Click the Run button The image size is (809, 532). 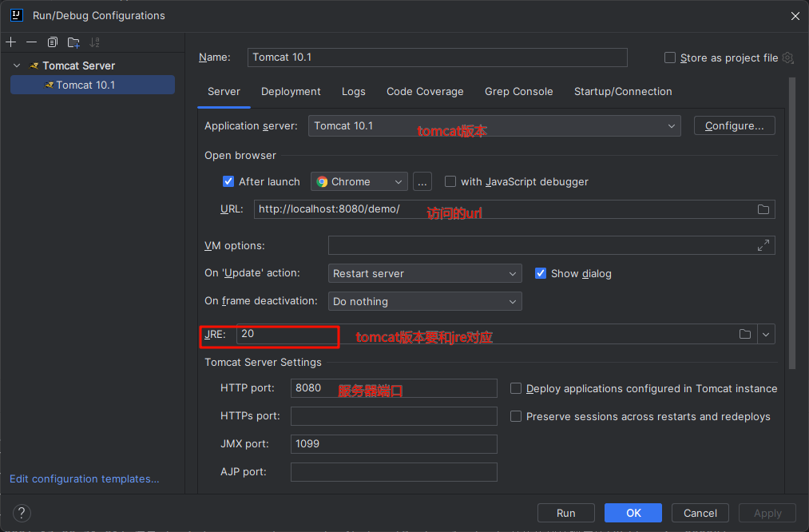566,513
